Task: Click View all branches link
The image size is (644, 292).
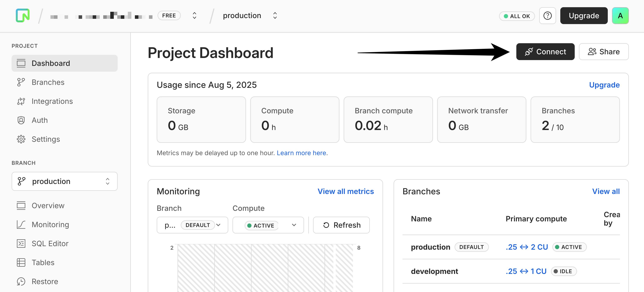Action: pyautogui.click(x=606, y=191)
